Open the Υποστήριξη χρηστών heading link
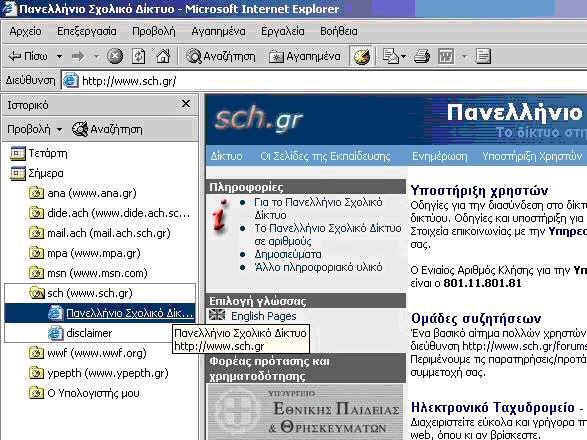 click(x=479, y=190)
